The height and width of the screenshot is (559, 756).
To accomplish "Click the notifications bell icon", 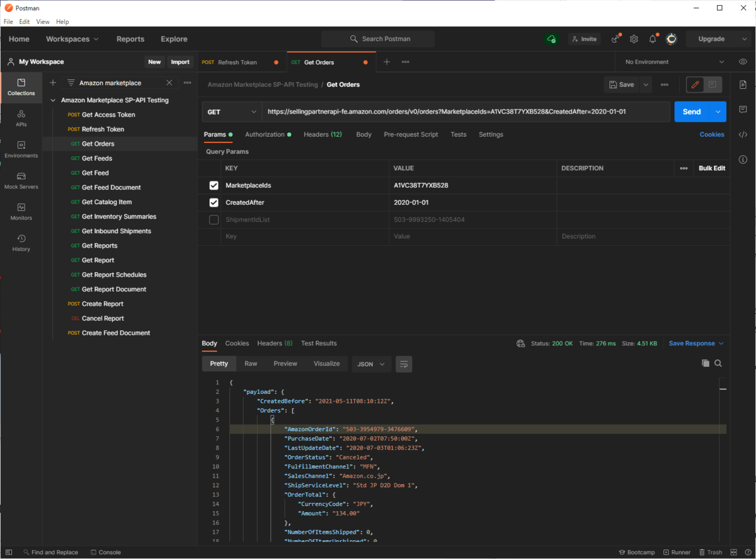I will tap(653, 39).
